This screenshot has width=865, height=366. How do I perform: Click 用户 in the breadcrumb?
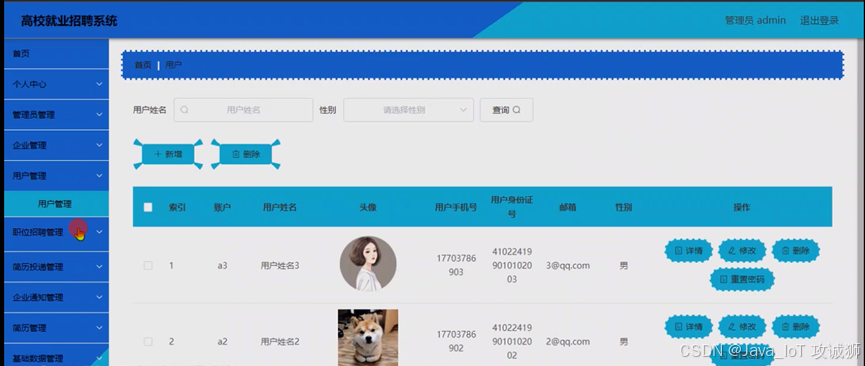(173, 65)
